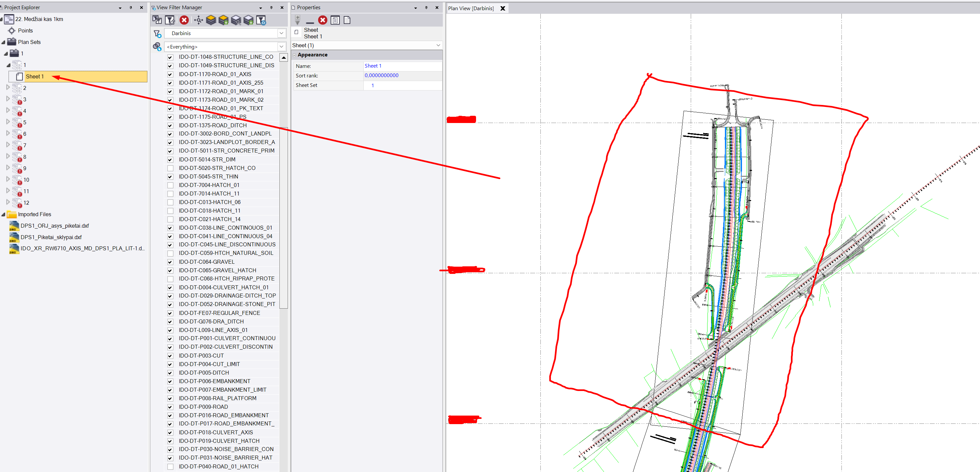Click the Sheet 1 name value field
Screen dimensions: 980x472
point(402,66)
